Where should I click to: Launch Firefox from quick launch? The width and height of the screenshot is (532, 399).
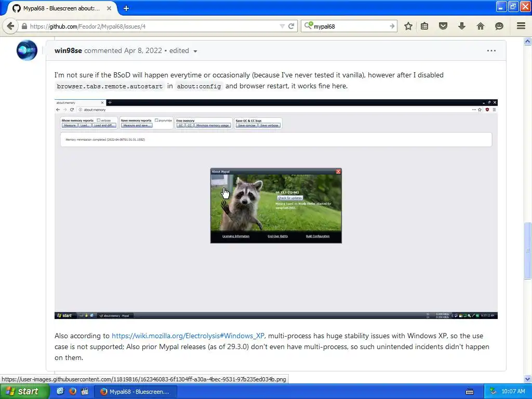coord(72,391)
